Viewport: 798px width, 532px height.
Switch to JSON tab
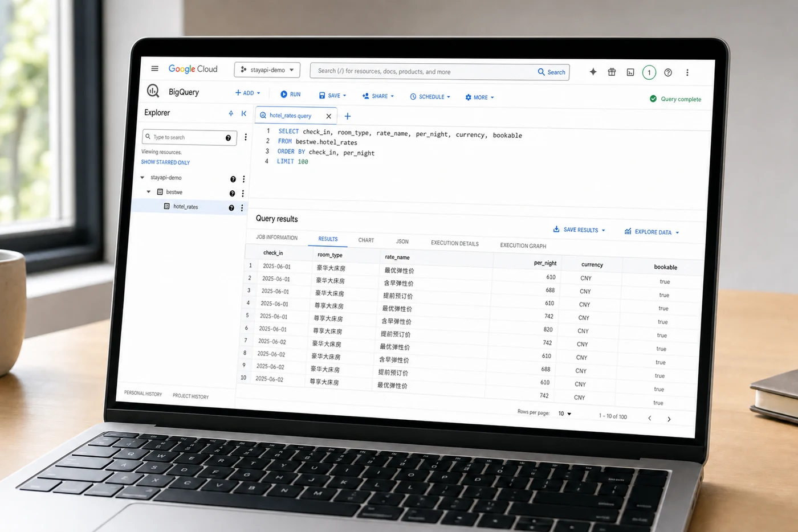(402, 242)
